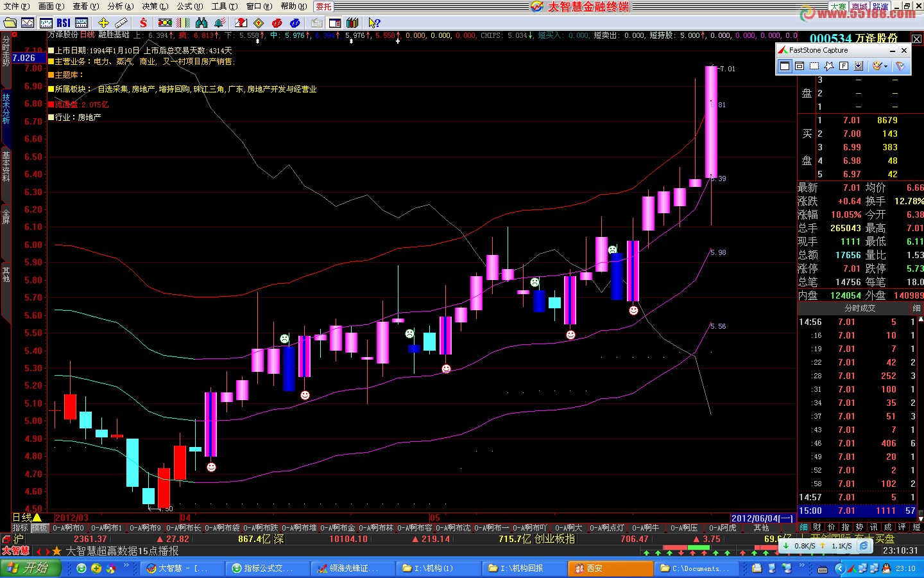This screenshot has height=578, width=924.
Task: Select the 0-A啊布金 indicator tab
Action: click(338, 528)
